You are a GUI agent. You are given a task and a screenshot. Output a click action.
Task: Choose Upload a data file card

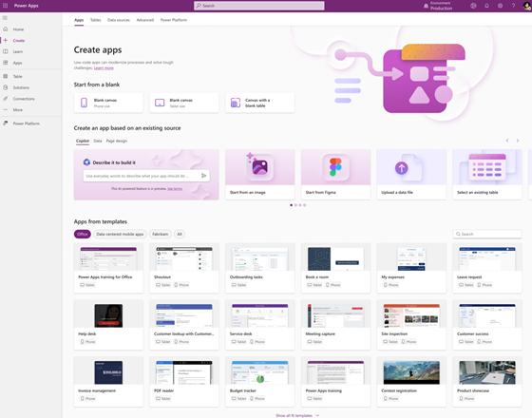click(411, 175)
